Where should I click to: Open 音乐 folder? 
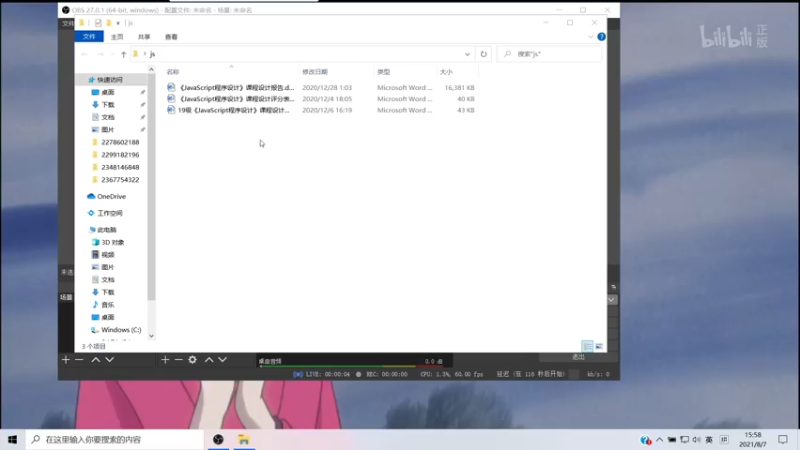pyautogui.click(x=108, y=305)
